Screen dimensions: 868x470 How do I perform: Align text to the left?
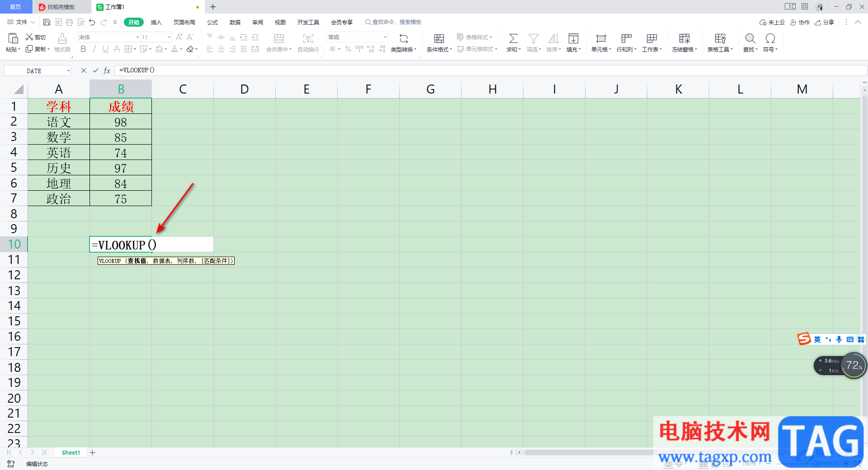(210, 49)
